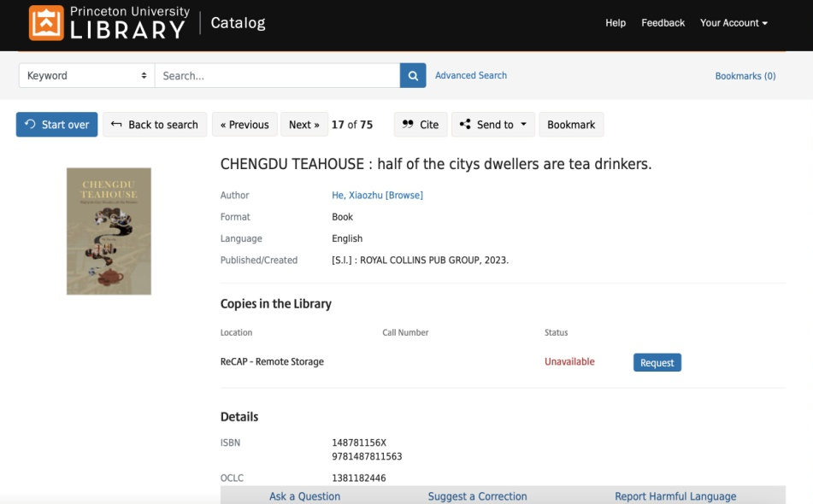Open author He, Xiaozhu link

357,195
